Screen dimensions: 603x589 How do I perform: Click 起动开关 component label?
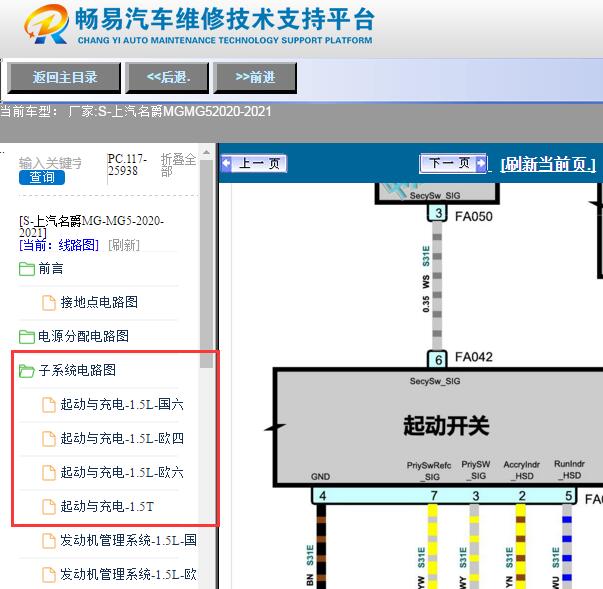coord(446,426)
